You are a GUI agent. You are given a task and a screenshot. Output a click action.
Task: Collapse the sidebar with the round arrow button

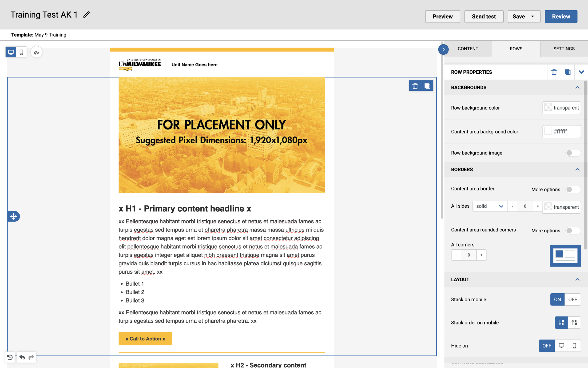pos(443,49)
